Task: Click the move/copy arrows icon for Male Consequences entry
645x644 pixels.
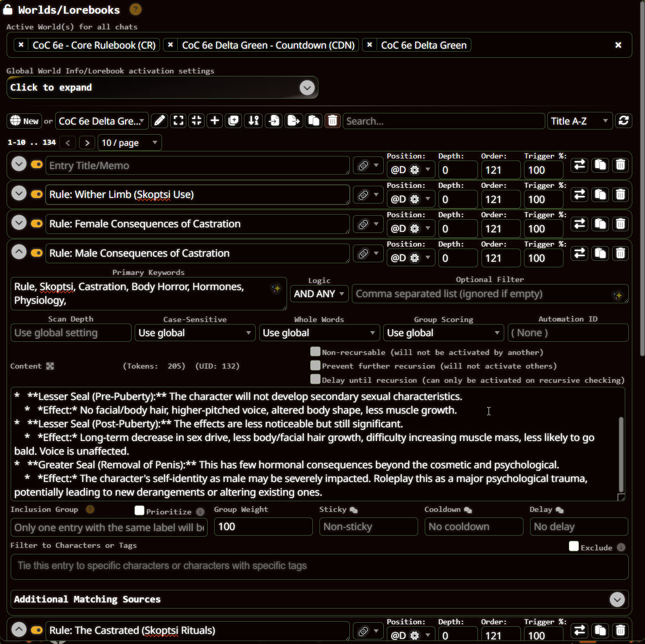Action: (580, 253)
